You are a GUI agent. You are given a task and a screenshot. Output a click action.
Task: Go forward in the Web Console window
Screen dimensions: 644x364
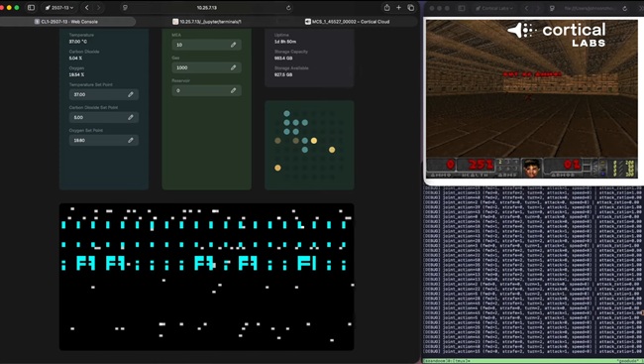[x=98, y=7]
